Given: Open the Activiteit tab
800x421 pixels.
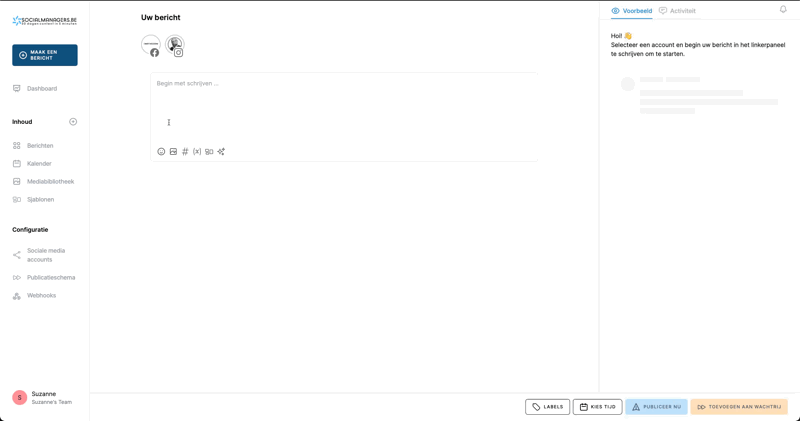Looking at the screenshot, I should pos(677,11).
